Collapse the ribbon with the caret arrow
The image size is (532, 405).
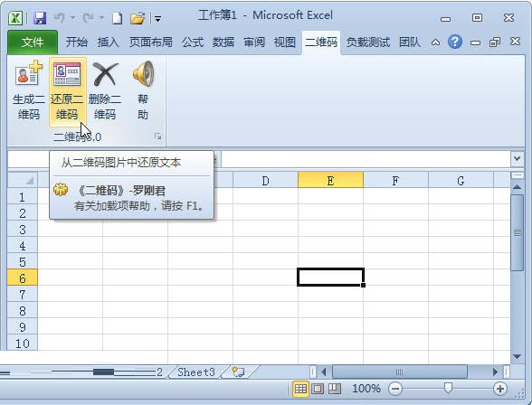[435, 42]
